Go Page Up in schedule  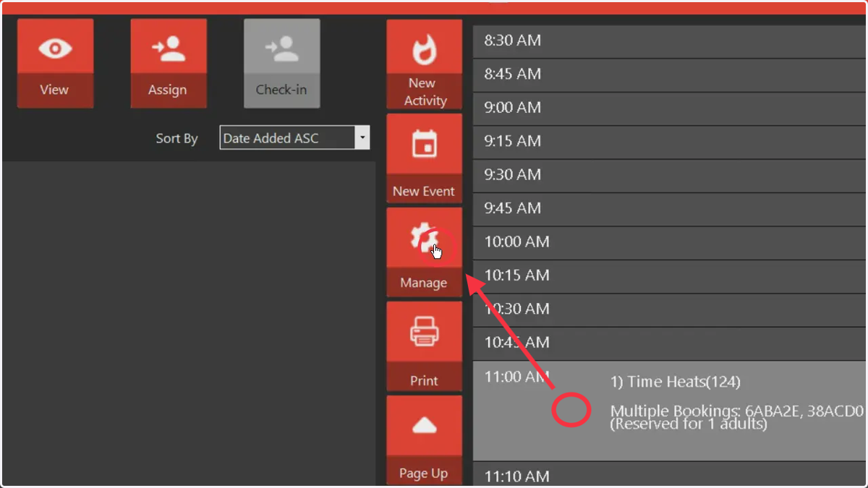coord(424,440)
